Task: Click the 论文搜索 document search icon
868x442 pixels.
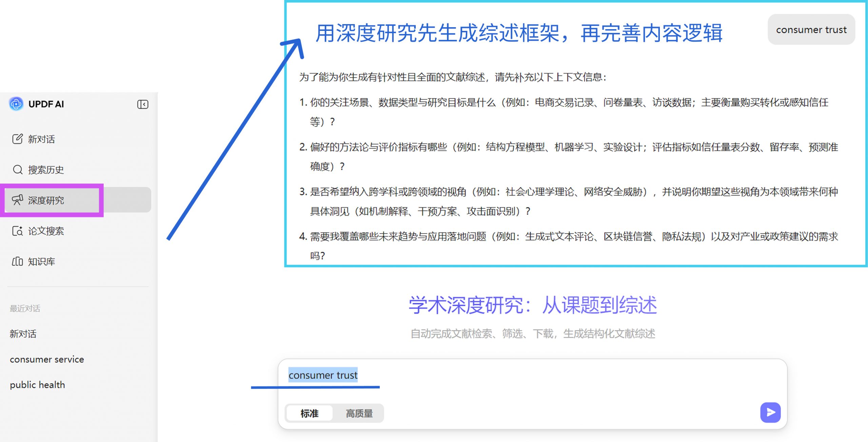Action: pyautogui.click(x=17, y=231)
